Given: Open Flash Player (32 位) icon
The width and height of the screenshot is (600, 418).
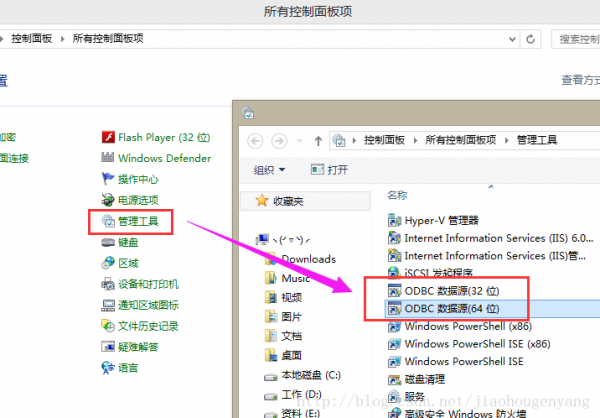Looking at the screenshot, I should [108, 137].
